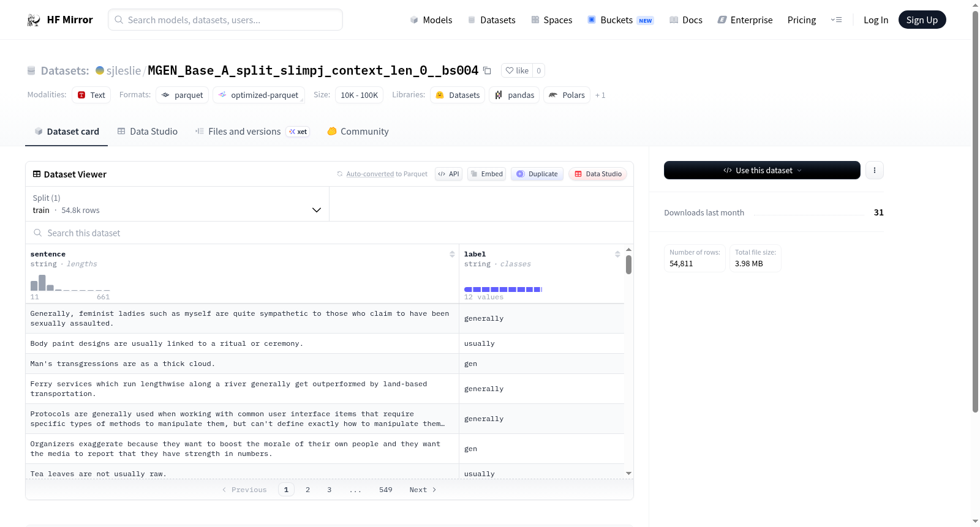This screenshot has width=980, height=527.
Task: Switch to Files and versions tab
Action: [x=252, y=131]
